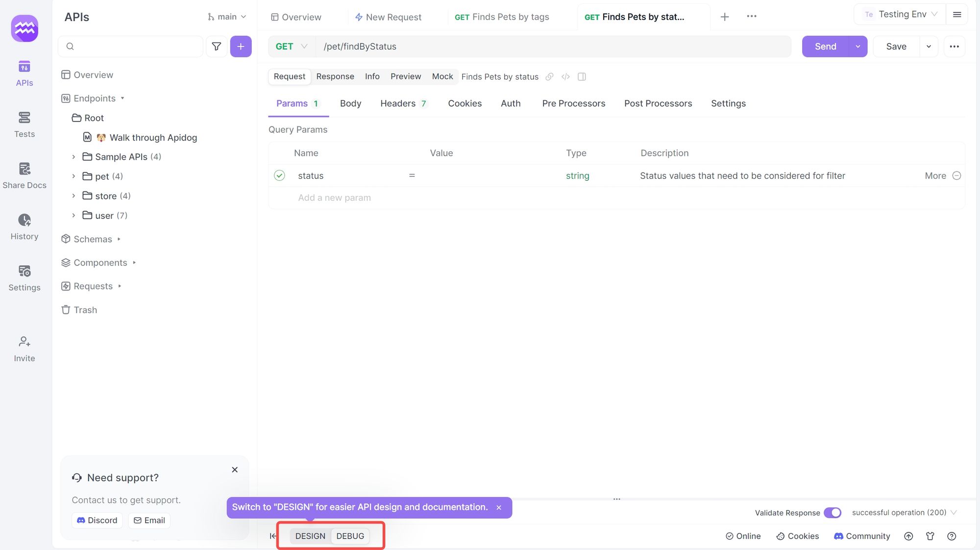Open more options next to Save
This screenshot has width=980, height=550.
955,47
